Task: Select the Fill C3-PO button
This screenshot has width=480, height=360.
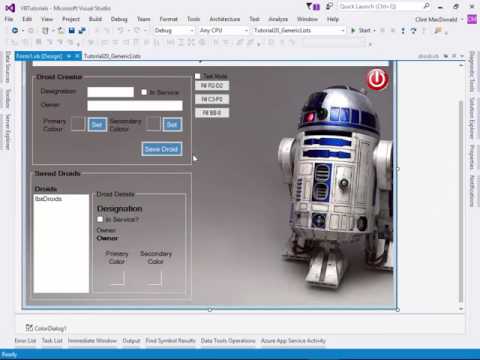Action: click(x=212, y=99)
